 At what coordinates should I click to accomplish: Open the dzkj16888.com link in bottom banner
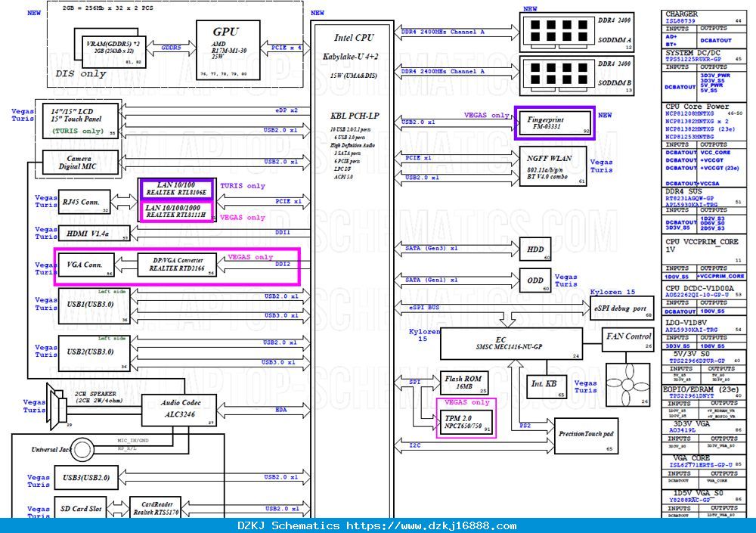pos(431,525)
